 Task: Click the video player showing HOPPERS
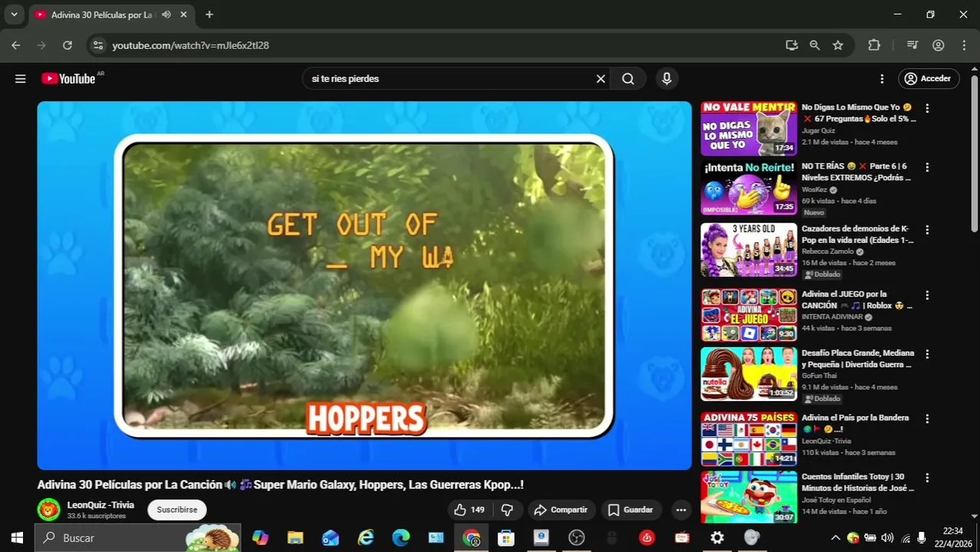[364, 285]
